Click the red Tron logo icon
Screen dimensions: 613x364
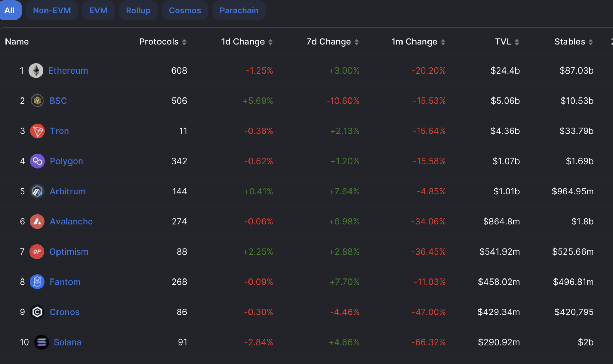38,131
